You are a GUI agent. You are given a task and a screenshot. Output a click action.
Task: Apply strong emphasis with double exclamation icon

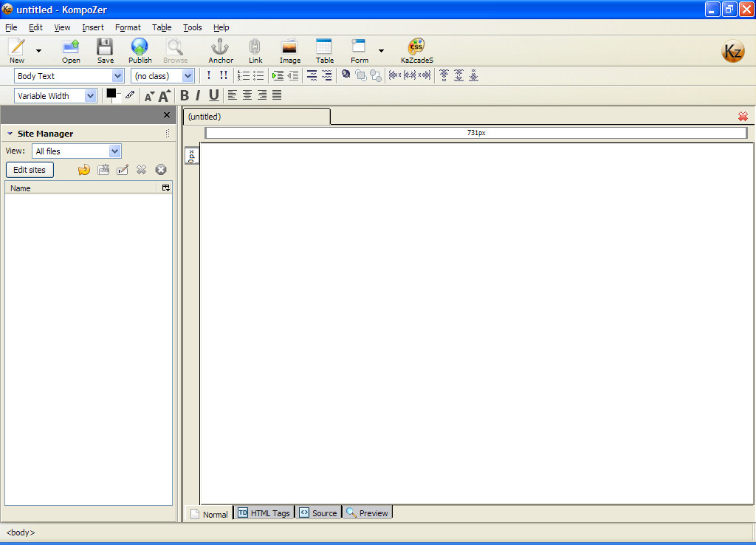(x=223, y=75)
